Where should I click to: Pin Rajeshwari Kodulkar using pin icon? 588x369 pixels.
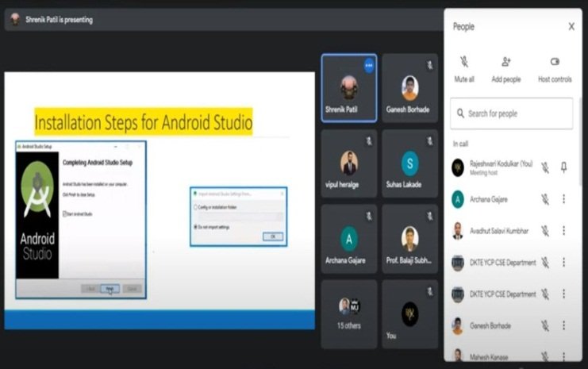(564, 167)
